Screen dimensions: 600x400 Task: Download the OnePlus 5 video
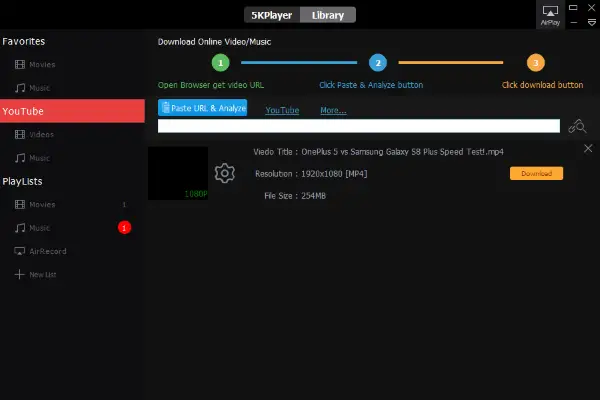536,173
